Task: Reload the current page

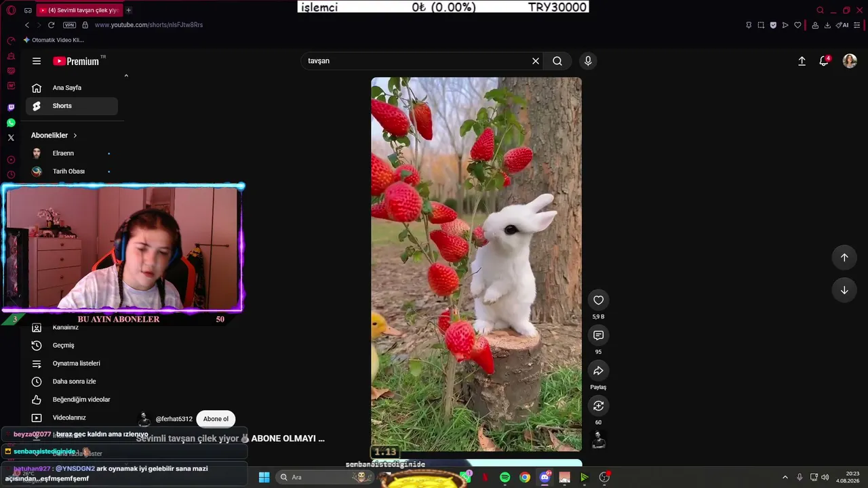Action: [x=51, y=25]
